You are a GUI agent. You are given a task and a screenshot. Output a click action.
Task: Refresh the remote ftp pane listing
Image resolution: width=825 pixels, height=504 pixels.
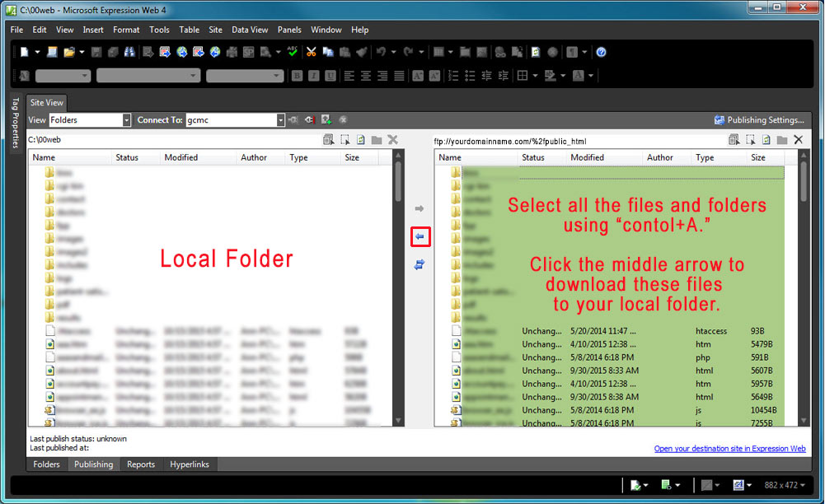coord(766,140)
